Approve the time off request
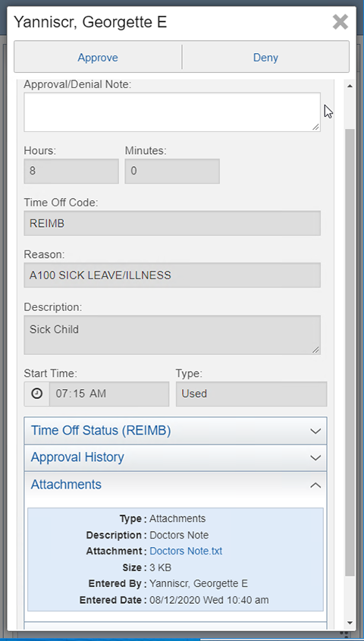Image resolution: width=364 pixels, height=641 pixels. [98, 57]
